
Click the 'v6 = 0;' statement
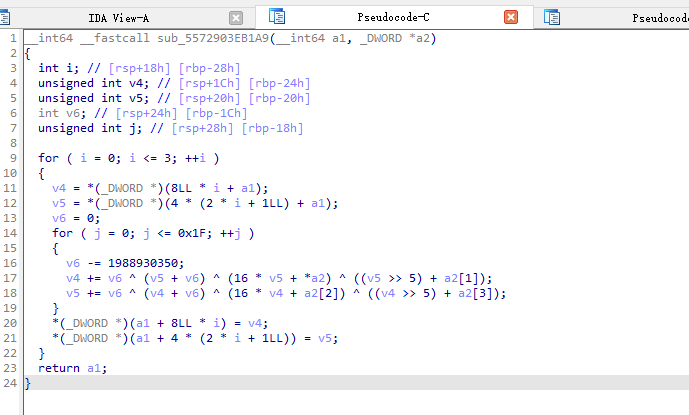point(76,218)
